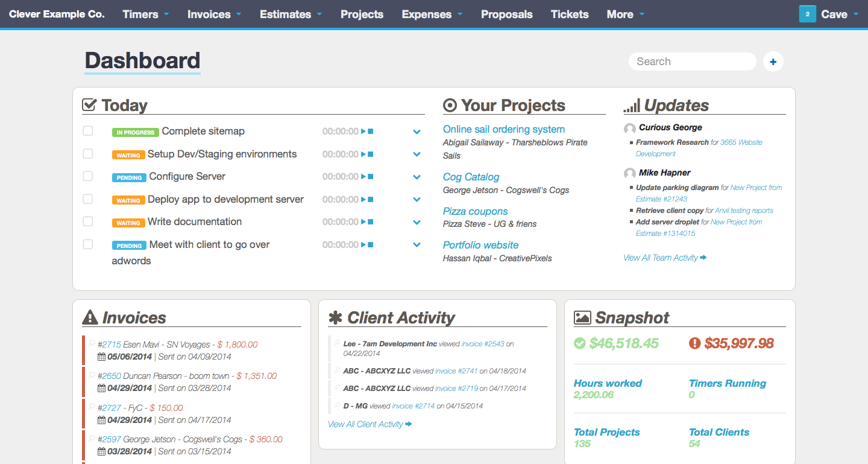Click into the Search field
The width and height of the screenshot is (868, 464).
click(x=692, y=62)
